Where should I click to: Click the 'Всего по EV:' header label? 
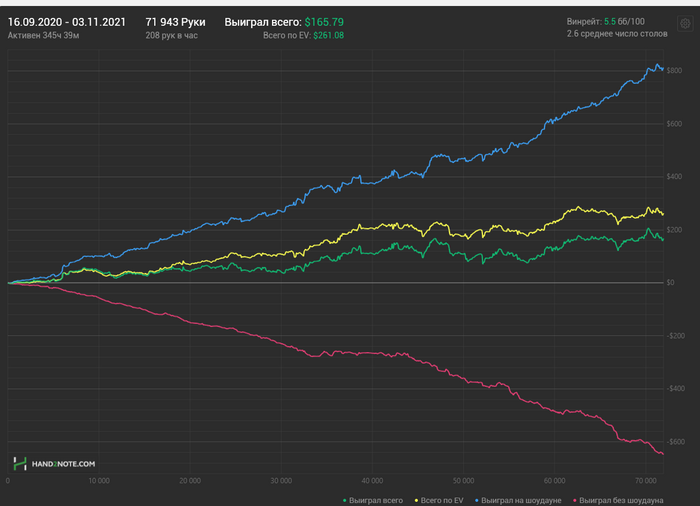click(x=287, y=36)
